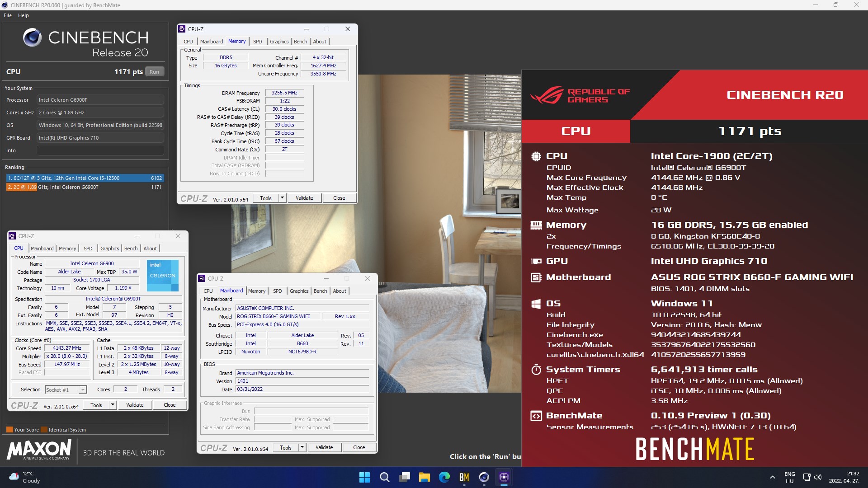Click the Cinebench logo sphere
Viewport: 868px width, 488px height.
click(x=32, y=38)
